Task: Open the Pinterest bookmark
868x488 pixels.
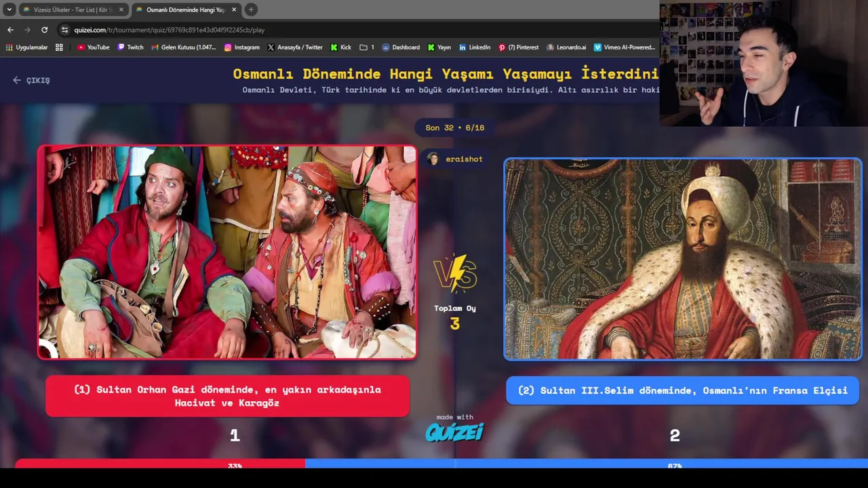Action: (519, 47)
